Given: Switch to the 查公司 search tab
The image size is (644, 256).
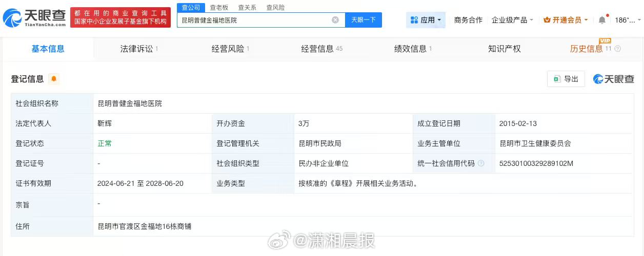Looking at the screenshot, I should (x=191, y=7).
